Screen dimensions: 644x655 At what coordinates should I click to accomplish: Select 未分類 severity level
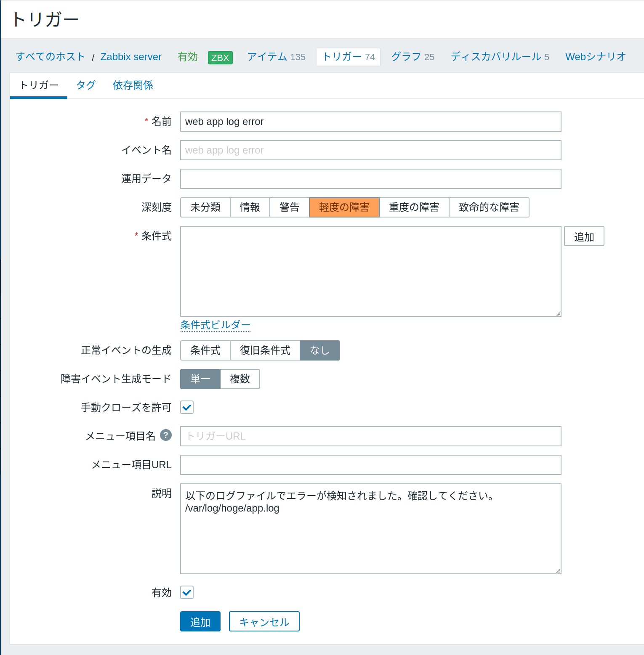point(205,207)
